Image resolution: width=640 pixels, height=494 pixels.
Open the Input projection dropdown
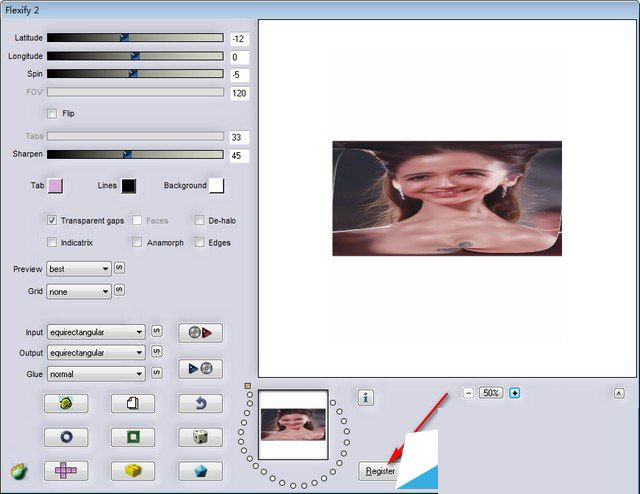(96, 332)
